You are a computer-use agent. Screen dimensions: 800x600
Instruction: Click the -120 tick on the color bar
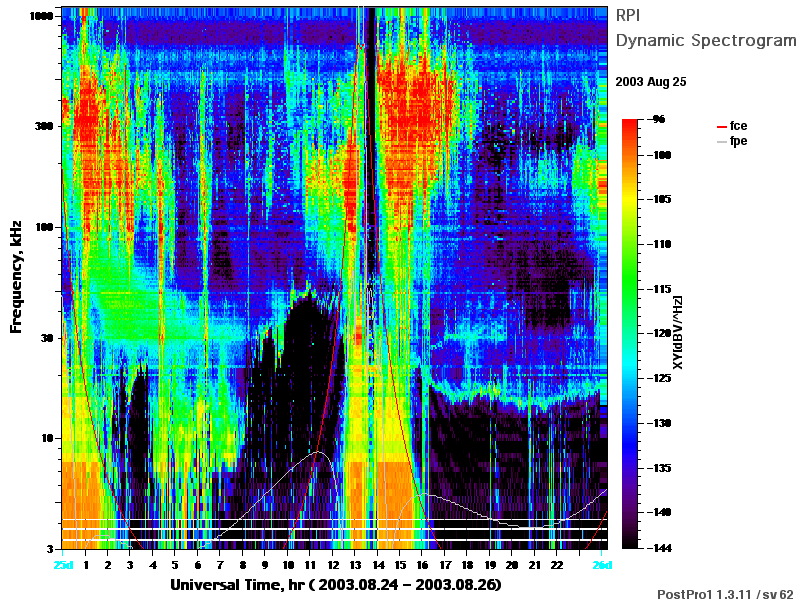click(x=660, y=333)
